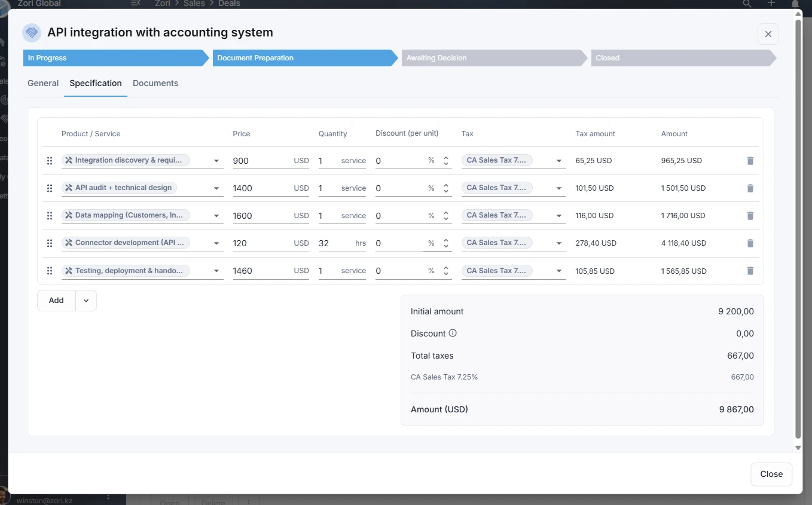Delete the Integration discovery row with trash icon
The image size is (812, 505).
point(750,161)
